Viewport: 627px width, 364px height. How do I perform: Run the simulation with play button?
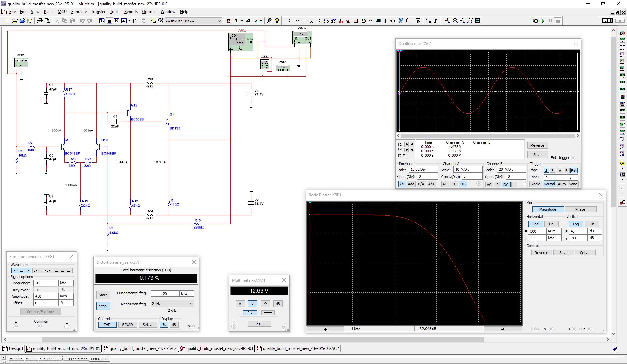click(543, 21)
